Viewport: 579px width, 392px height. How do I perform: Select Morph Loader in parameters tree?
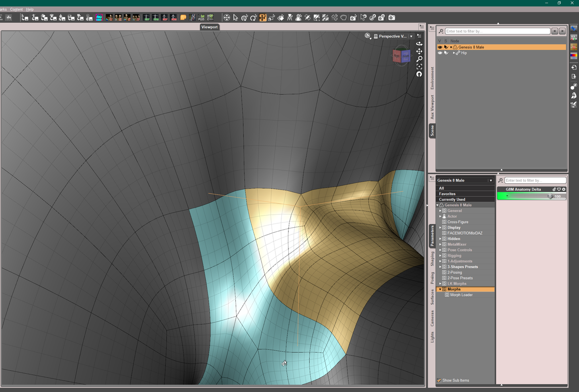pyautogui.click(x=461, y=295)
